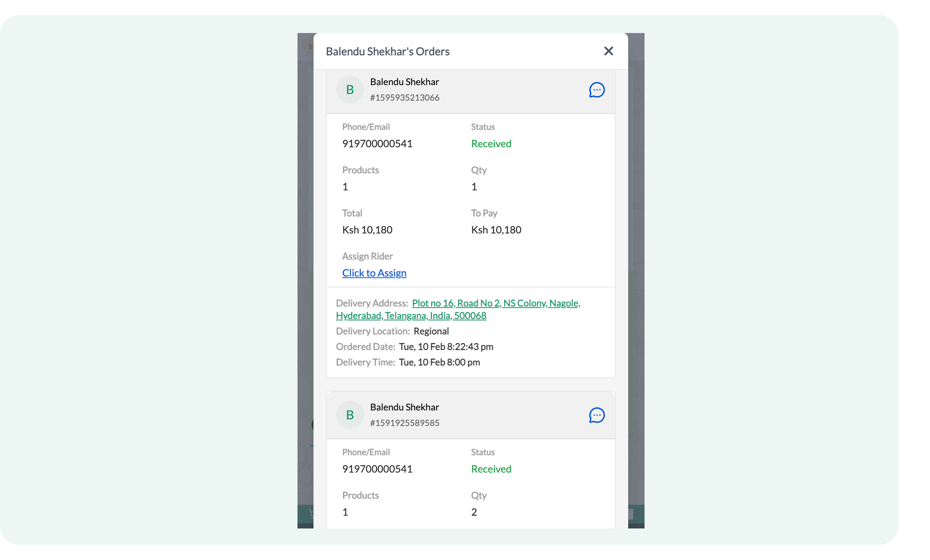This screenshot has height=560, width=930.
Task: Open chat for order #1591925589585
Action: [596, 415]
